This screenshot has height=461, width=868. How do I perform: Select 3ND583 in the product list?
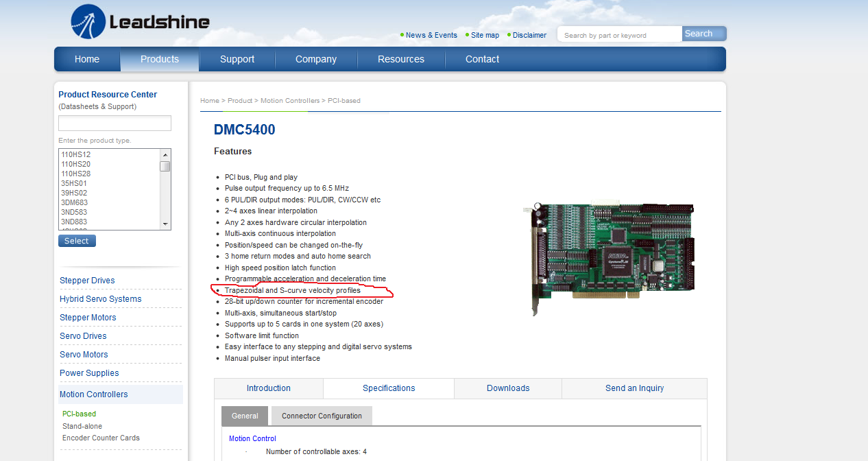(x=74, y=212)
